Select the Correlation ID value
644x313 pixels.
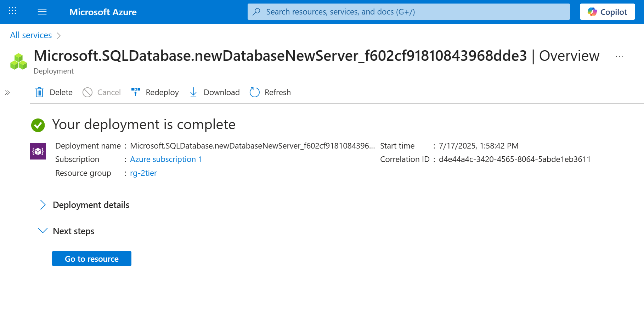point(515,160)
